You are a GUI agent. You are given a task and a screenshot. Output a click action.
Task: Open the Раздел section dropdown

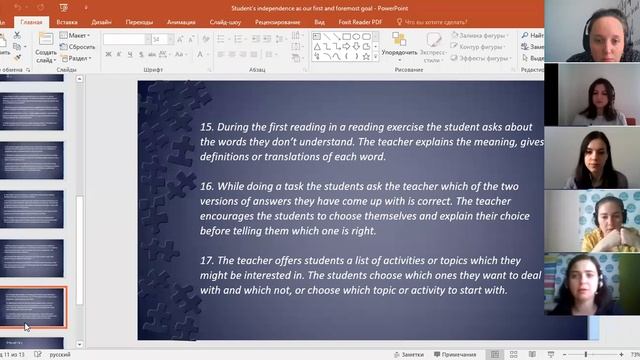click(x=76, y=58)
